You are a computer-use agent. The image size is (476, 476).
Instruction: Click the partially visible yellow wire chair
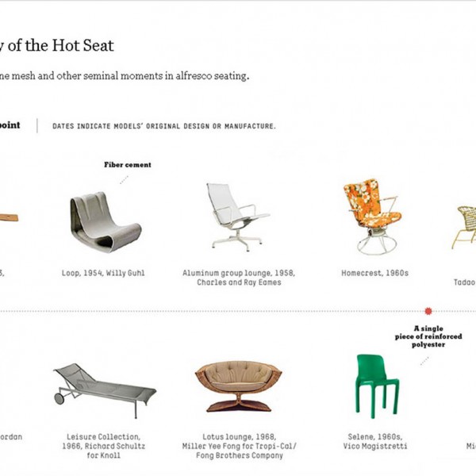(x=465, y=225)
